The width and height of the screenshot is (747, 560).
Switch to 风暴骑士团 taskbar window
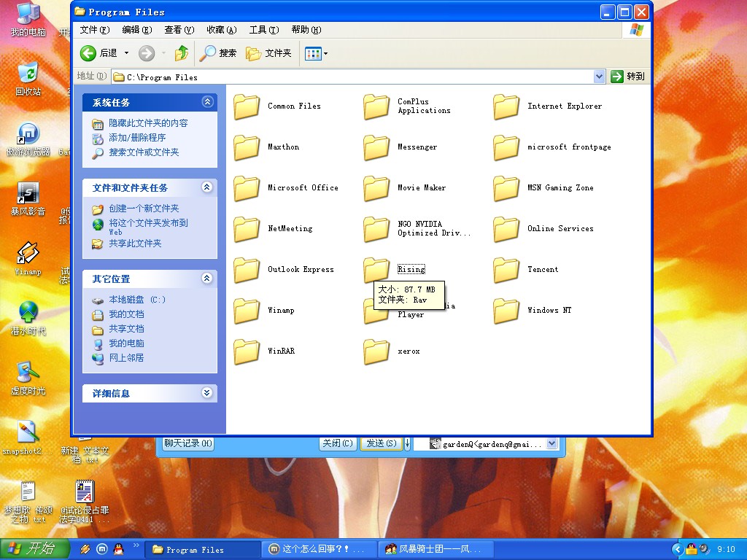[435, 550]
